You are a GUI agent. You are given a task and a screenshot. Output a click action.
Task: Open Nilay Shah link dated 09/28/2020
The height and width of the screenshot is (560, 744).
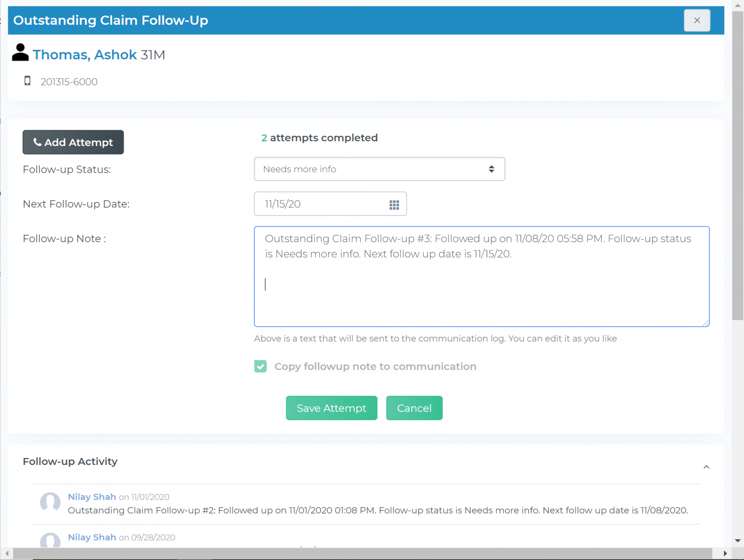pos(92,537)
